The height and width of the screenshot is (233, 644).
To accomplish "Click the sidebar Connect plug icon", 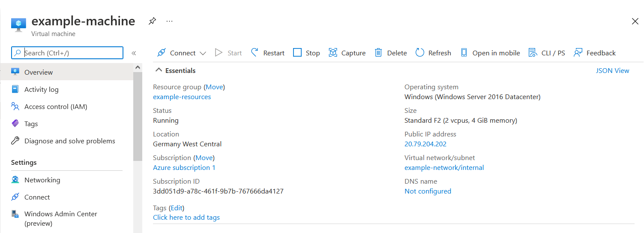I will (15, 197).
